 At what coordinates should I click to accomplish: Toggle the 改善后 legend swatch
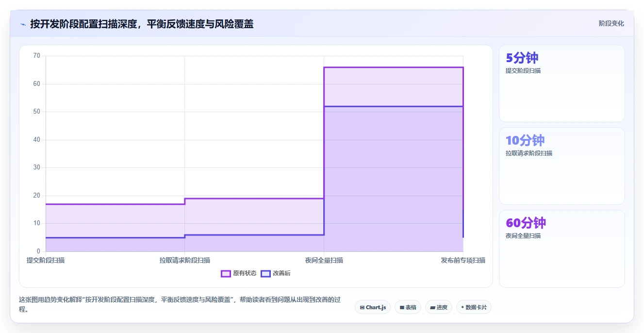265,273
